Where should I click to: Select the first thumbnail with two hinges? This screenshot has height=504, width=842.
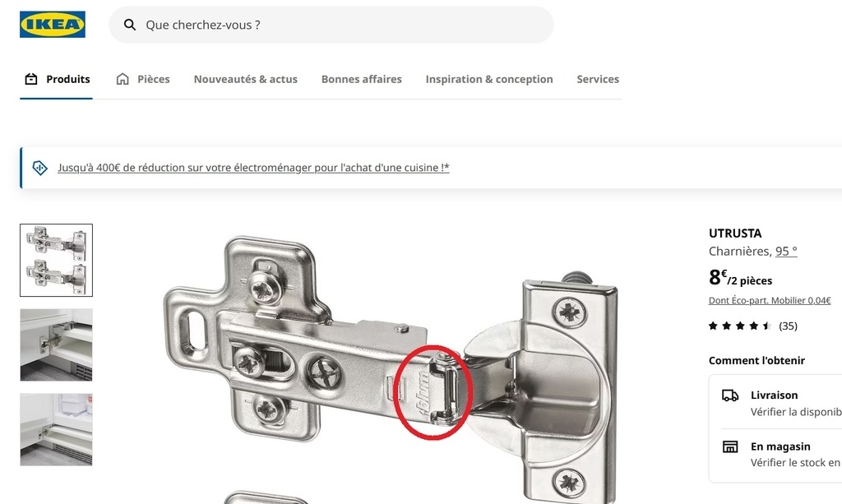click(x=57, y=261)
